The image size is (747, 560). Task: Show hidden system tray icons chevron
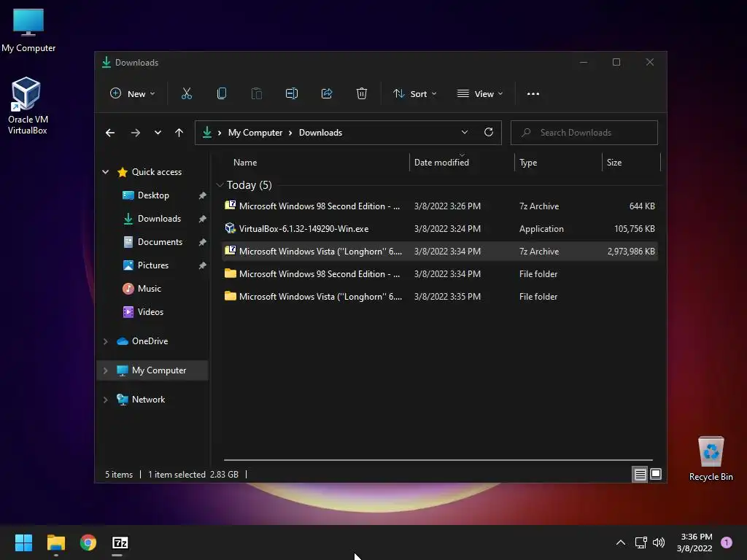point(621,542)
